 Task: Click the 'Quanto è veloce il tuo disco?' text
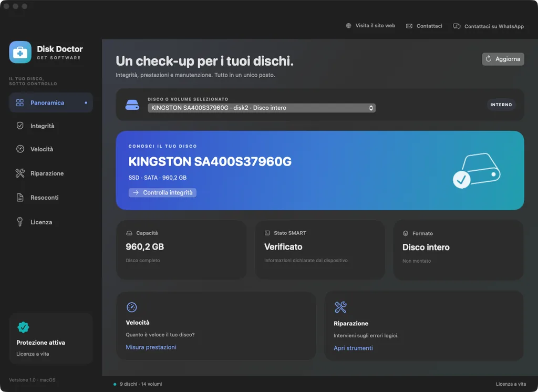point(160,335)
